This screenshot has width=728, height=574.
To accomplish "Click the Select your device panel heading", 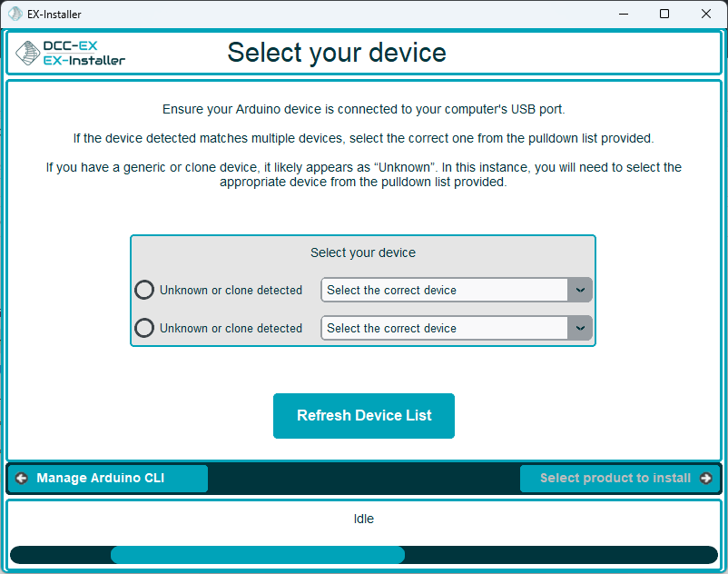I will tap(363, 252).
